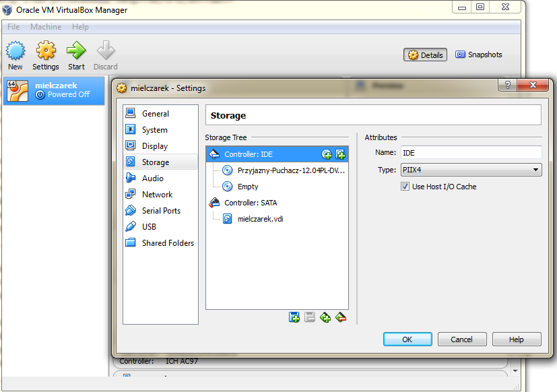Viewport: 557px width, 392px height.
Task: Confirm the settings with the OK button
Action: pos(407,339)
